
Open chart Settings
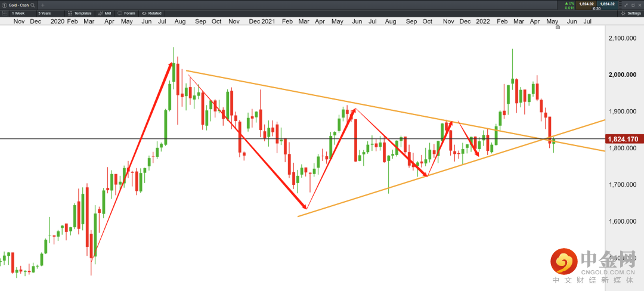631,13
